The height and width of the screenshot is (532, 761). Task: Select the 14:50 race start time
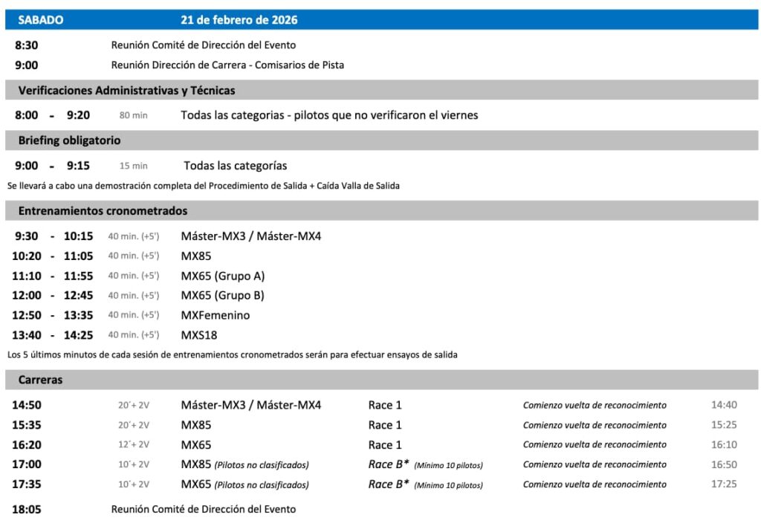click(27, 406)
